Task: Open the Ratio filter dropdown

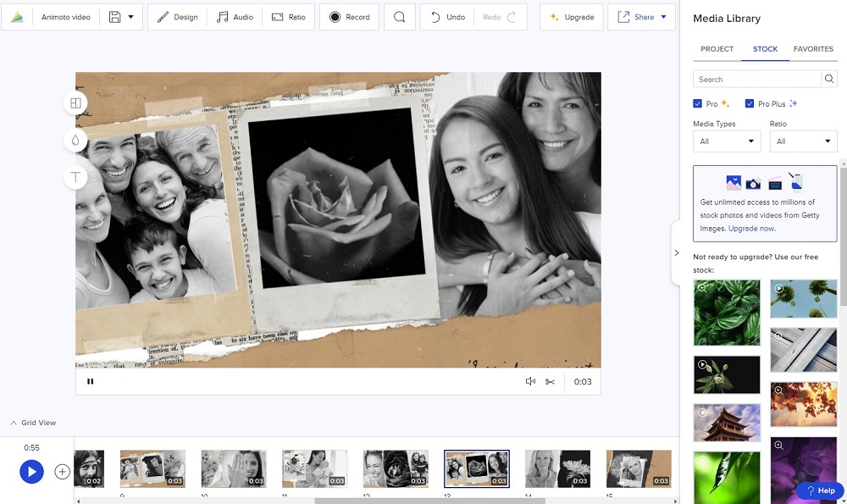Action: pos(803,141)
